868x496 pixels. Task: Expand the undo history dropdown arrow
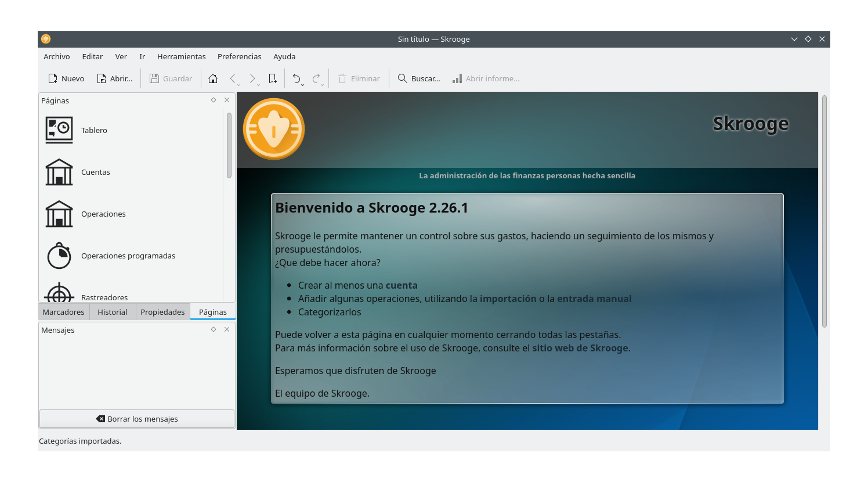coord(303,85)
